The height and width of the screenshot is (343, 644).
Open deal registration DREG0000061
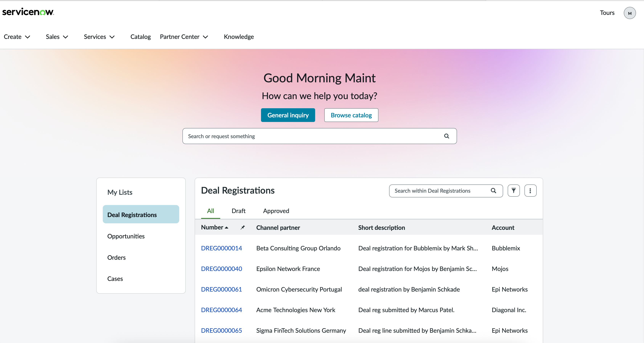[x=222, y=289]
